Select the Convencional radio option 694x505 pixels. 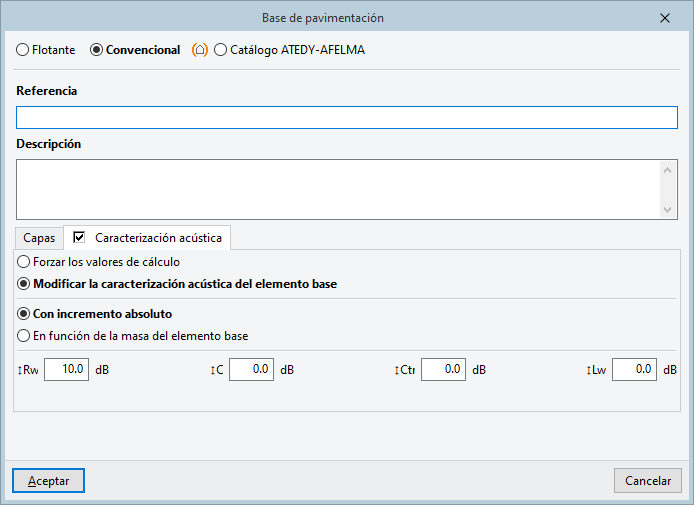[97, 49]
